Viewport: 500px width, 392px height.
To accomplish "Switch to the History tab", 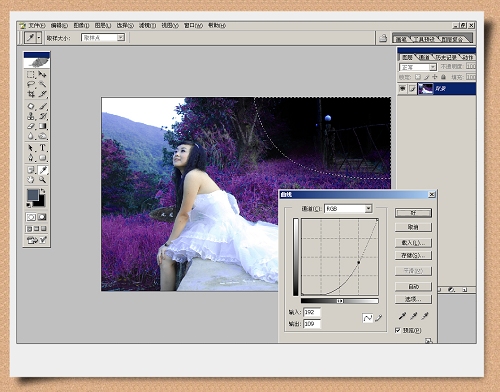I will click(446, 57).
